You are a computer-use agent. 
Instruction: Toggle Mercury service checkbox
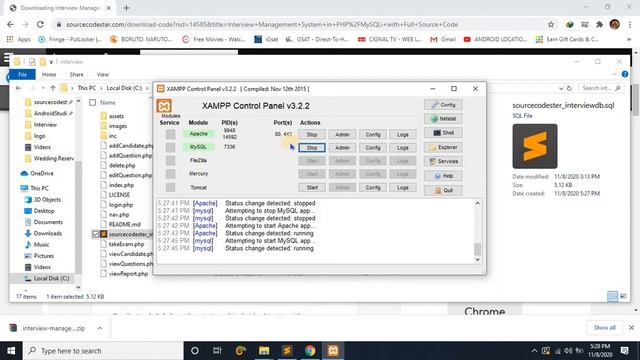click(170, 174)
